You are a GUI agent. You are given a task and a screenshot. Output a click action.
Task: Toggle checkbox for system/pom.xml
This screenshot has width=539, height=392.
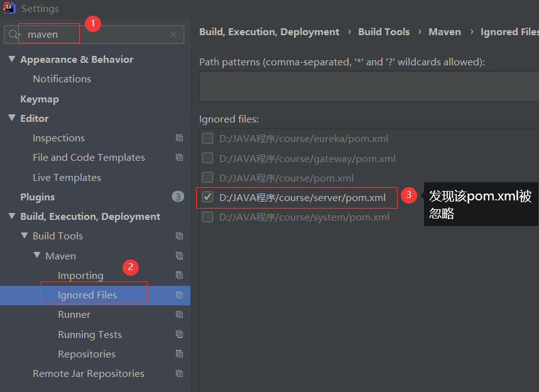(207, 217)
